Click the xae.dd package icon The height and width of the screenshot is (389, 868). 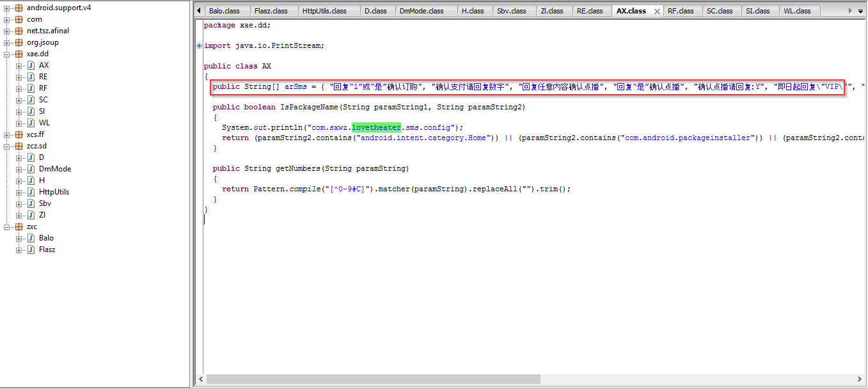pos(19,54)
